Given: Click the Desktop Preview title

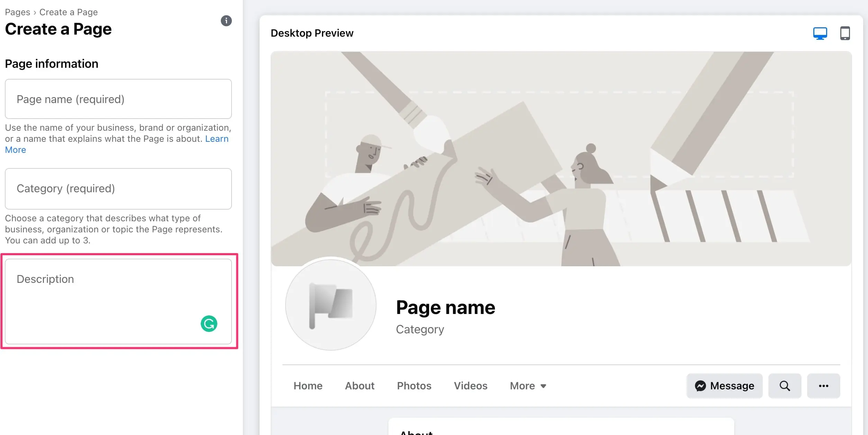Looking at the screenshot, I should 312,33.
